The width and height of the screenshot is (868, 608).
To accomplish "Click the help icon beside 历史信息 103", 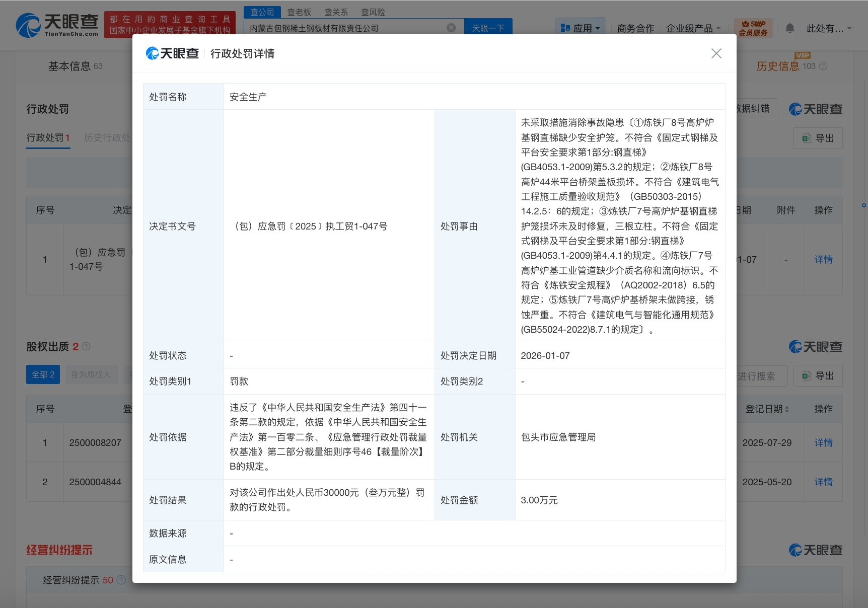I will (x=824, y=66).
